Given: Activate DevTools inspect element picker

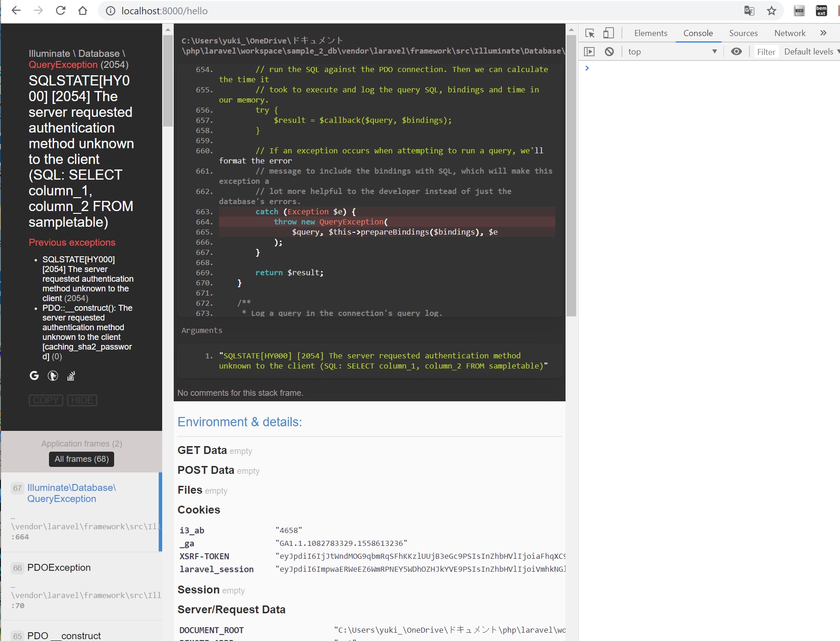Looking at the screenshot, I should coord(590,33).
